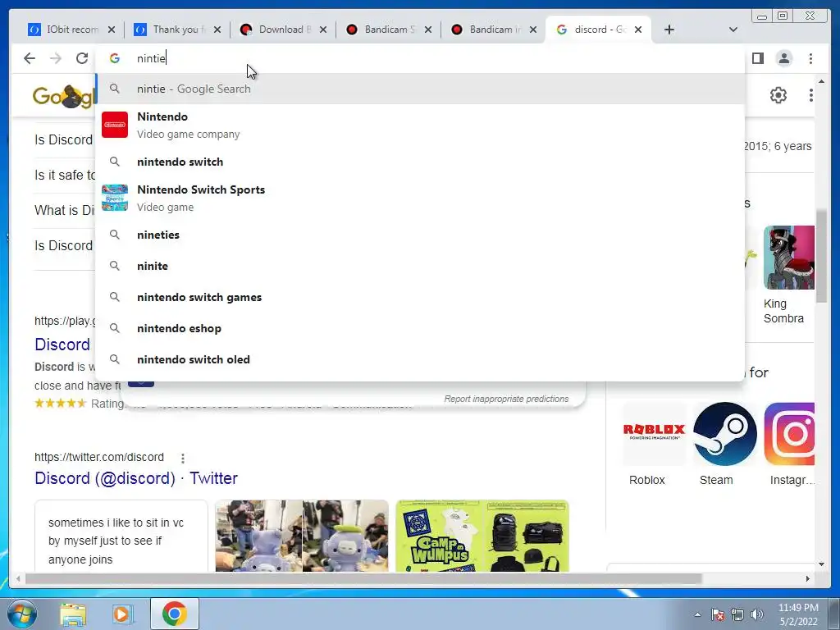The width and height of the screenshot is (840, 630).
Task: Close the discord Google tab
Action: [x=638, y=30]
